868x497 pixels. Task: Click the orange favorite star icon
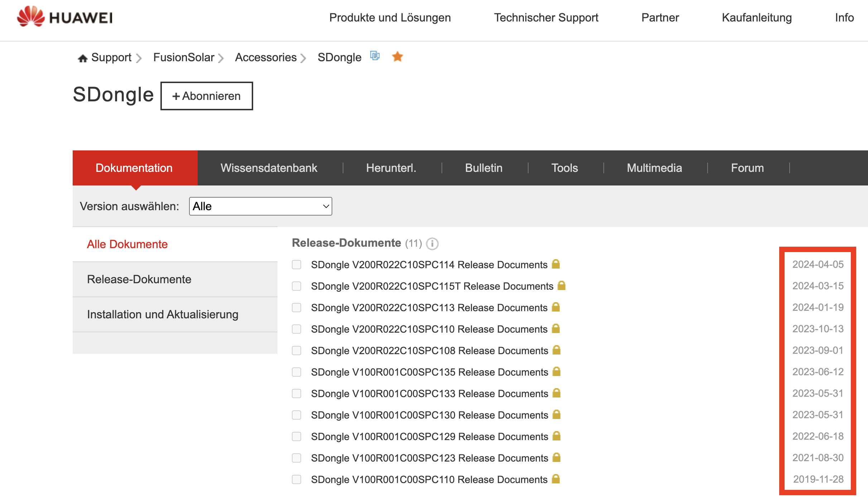397,57
